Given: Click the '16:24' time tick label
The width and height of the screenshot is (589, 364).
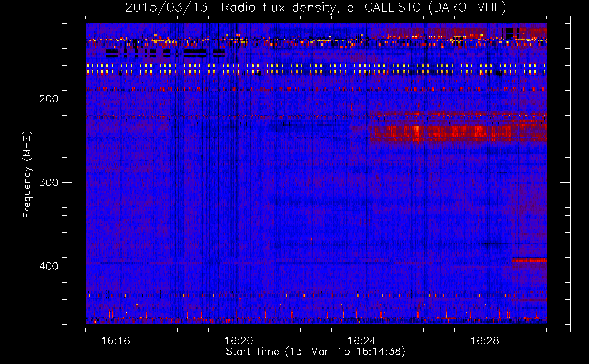Looking at the screenshot, I should [x=362, y=341].
